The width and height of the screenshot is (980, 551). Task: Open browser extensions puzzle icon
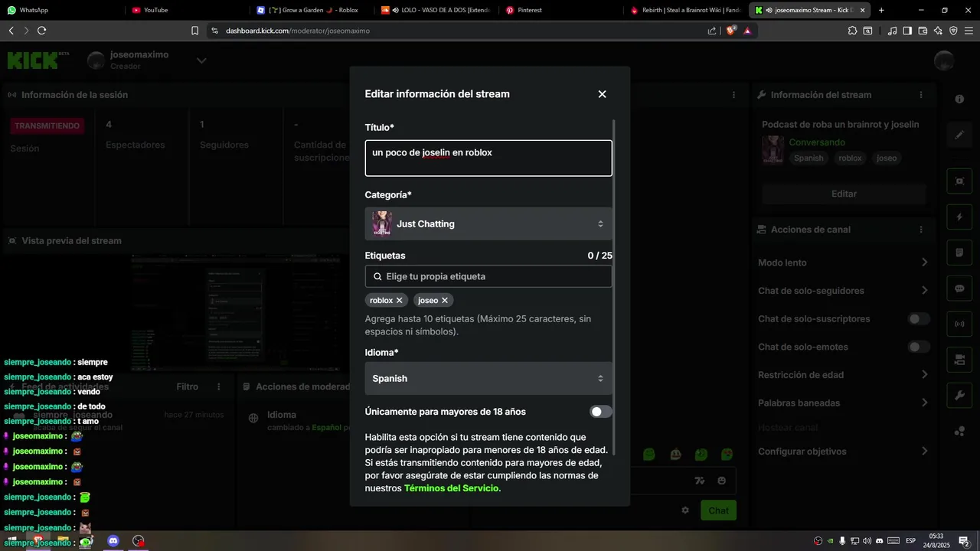tap(852, 31)
